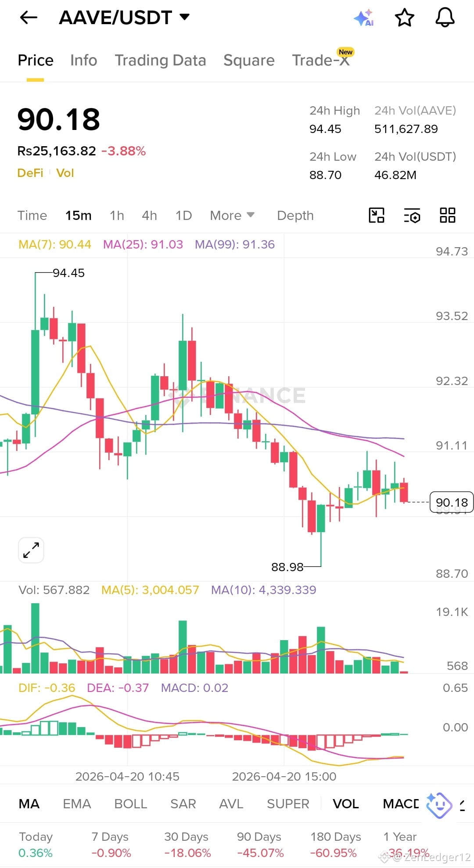The width and height of the screenshot is (474, 868).
Task: Toggle the BOLL indicator
Action: pos(130,803)
